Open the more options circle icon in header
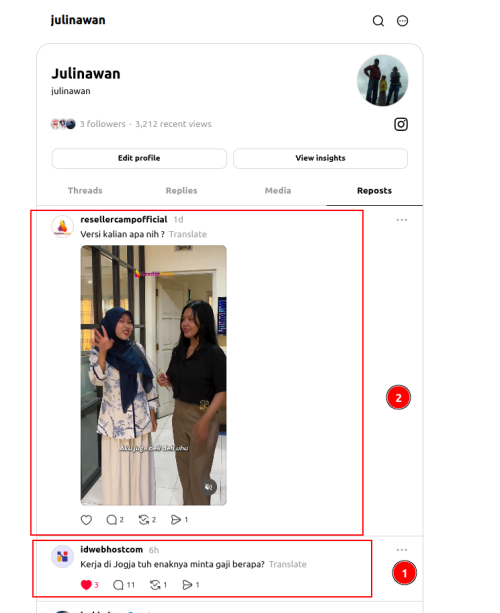The image size is (500, 613). 402,21
